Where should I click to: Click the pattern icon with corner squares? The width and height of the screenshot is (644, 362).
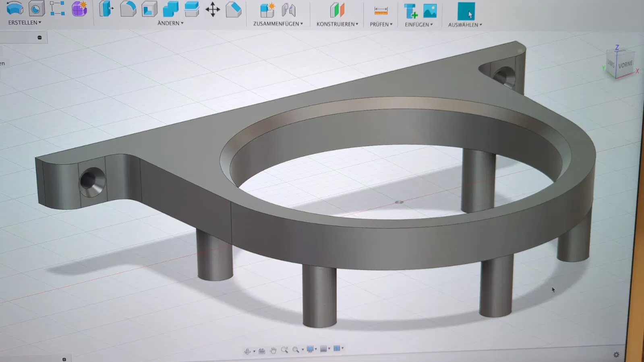[57, 8]
